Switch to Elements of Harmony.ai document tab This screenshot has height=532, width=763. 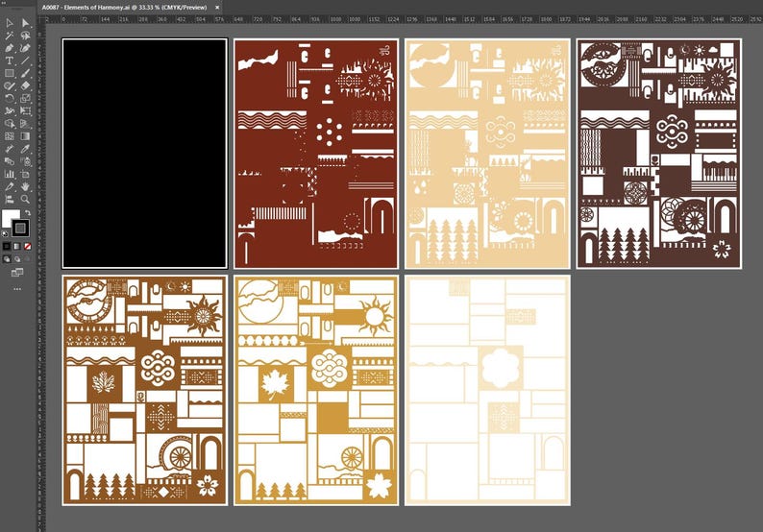(124, 8)
